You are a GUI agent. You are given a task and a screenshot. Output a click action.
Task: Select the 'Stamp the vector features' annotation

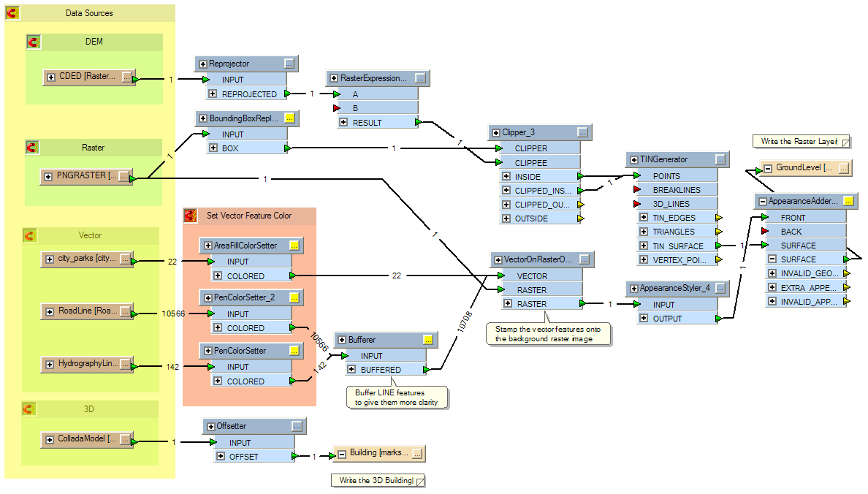548,334
